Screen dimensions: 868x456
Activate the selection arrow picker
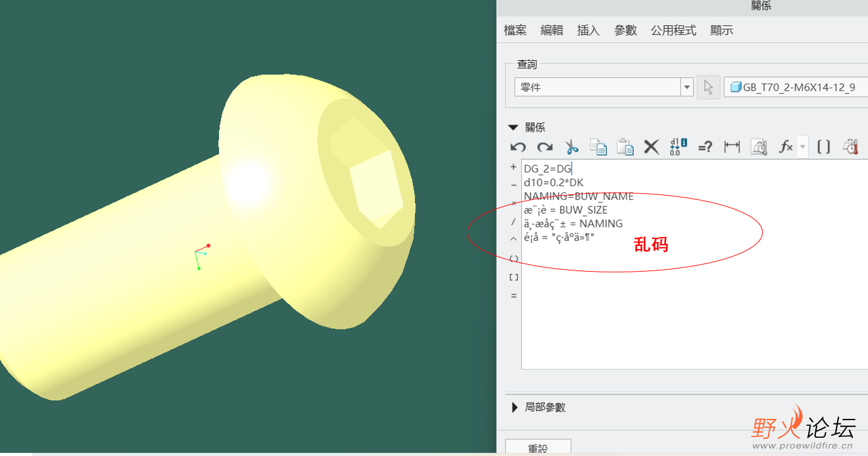pyautogui.click(x=709, y=87)
